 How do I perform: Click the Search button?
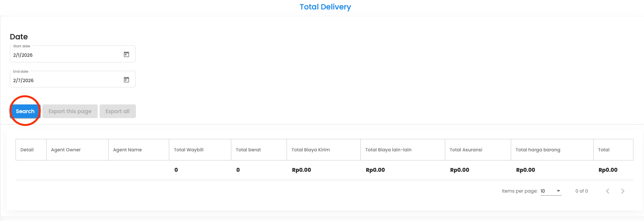pos(25,111)
